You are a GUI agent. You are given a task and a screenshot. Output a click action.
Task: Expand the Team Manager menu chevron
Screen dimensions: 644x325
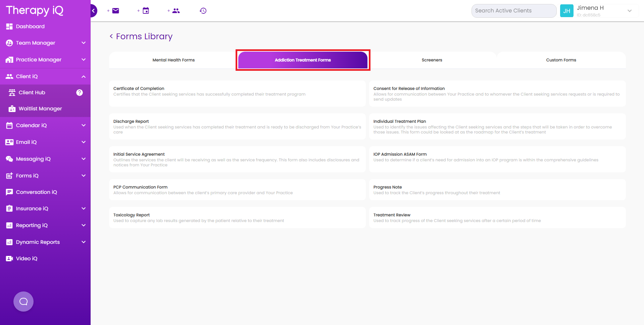(x=84, y=43)
